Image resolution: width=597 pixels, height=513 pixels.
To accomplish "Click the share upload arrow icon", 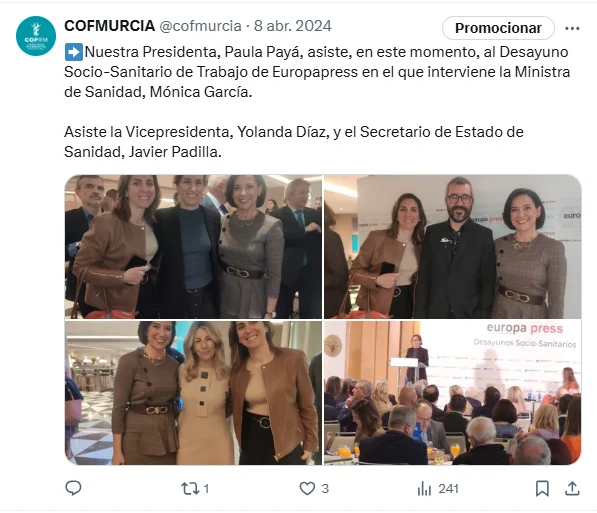I will 572,488.
